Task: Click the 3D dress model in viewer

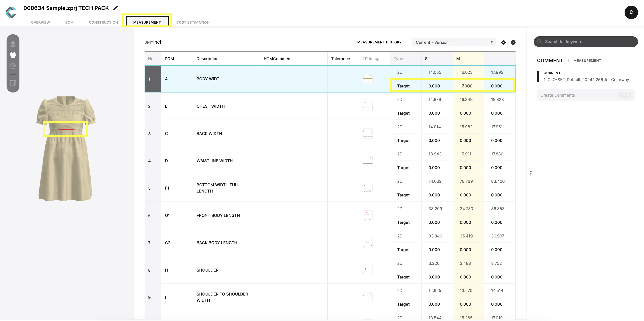Action: pos(65,148)
